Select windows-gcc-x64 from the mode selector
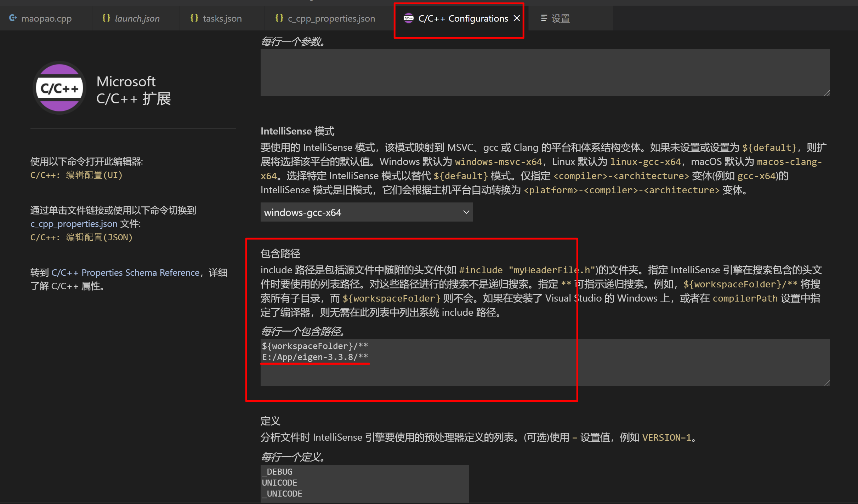 click(367, 212)
